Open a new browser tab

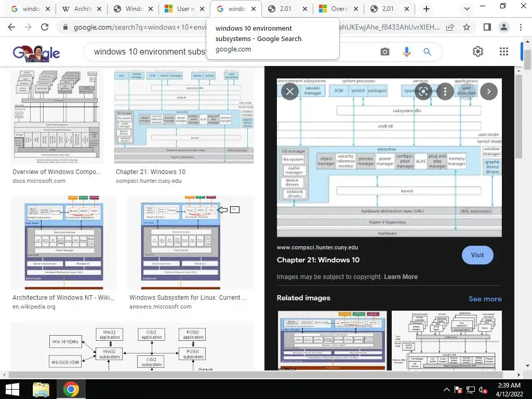pos(427,9)
